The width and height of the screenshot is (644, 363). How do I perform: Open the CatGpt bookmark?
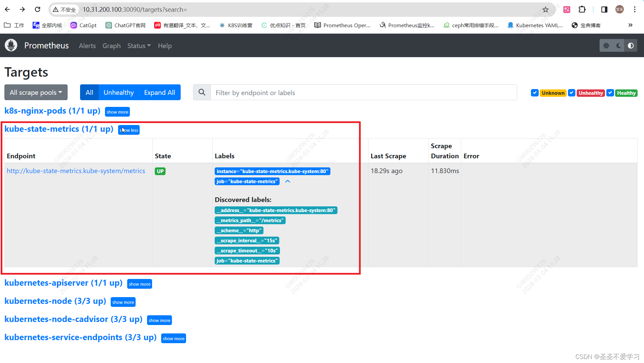coord(83,25)
